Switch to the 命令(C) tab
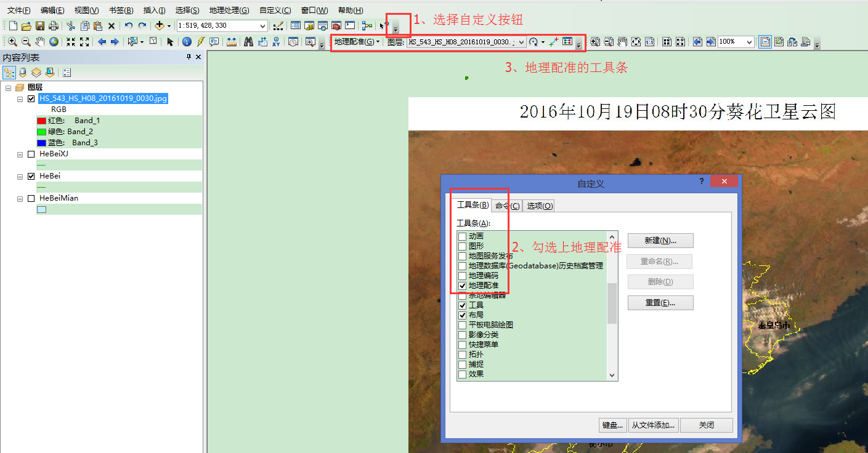Screen dimensions: 868x453 pos(507,206)
